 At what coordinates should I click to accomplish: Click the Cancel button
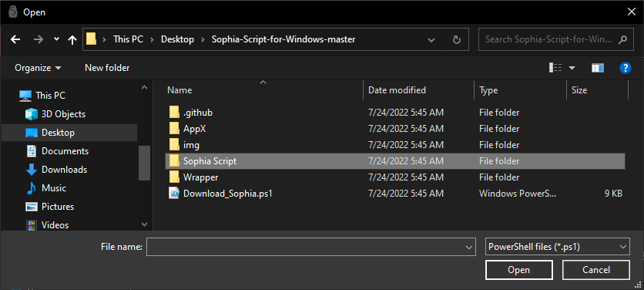596,270
